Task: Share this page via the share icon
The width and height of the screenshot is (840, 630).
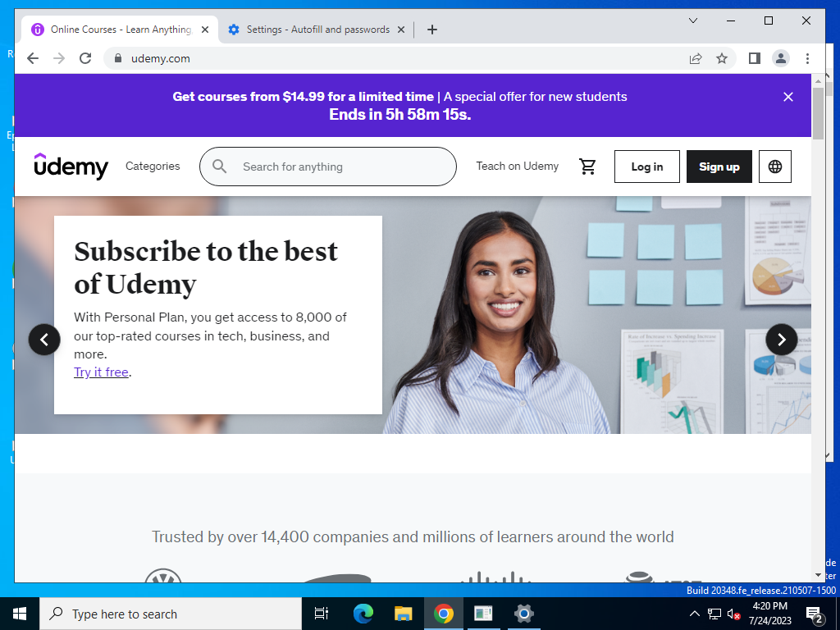Action: [x=696, y=58]
